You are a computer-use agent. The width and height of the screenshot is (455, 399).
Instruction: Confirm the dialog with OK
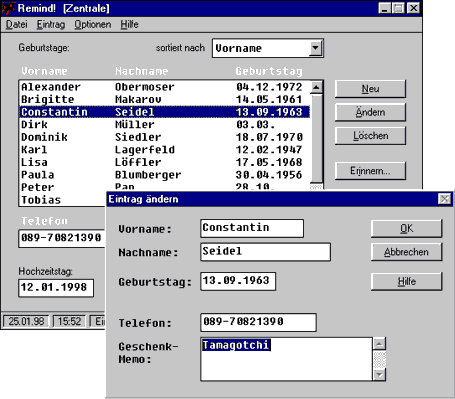pyautogui.click(x=407, y=228)
